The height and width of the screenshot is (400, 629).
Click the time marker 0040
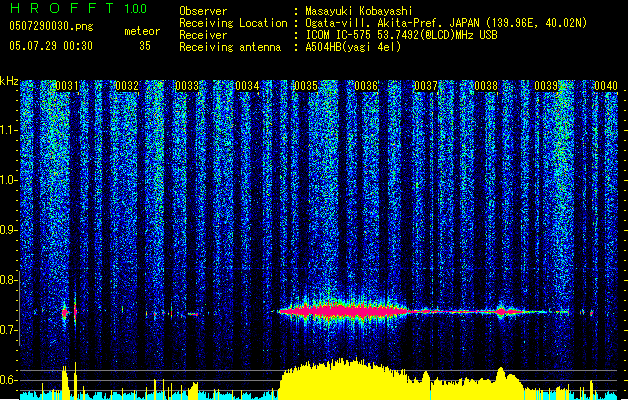coord(606,86)
